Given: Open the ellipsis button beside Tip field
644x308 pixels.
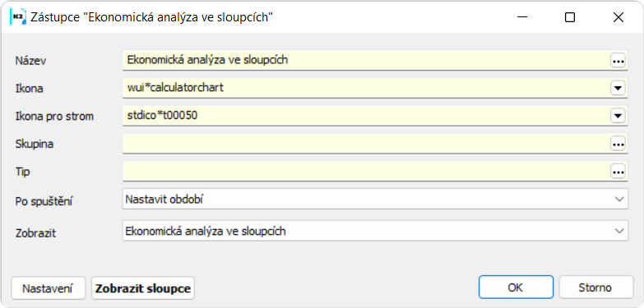Looking at the screenshot, I should coord(618,172).
